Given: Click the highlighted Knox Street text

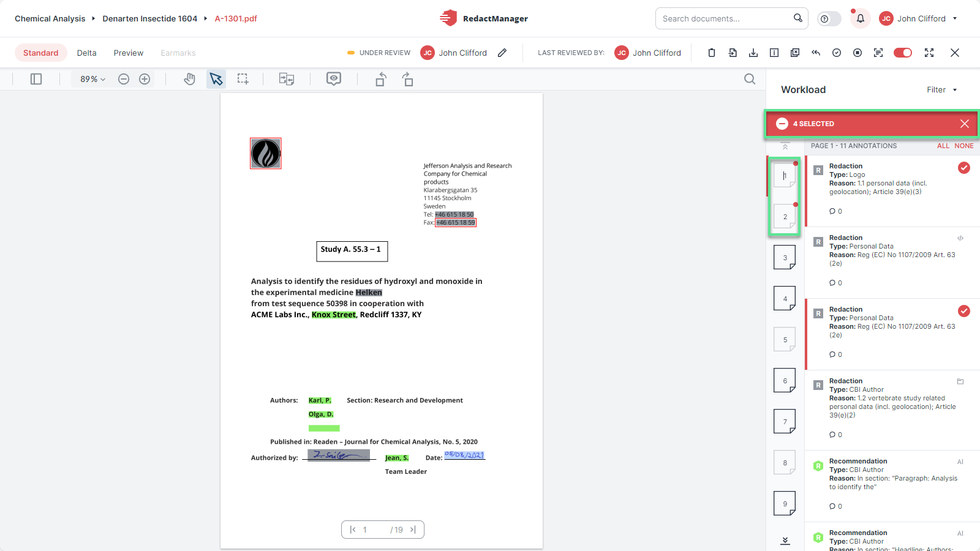Looking at the screenshot, I should [334, 315].
